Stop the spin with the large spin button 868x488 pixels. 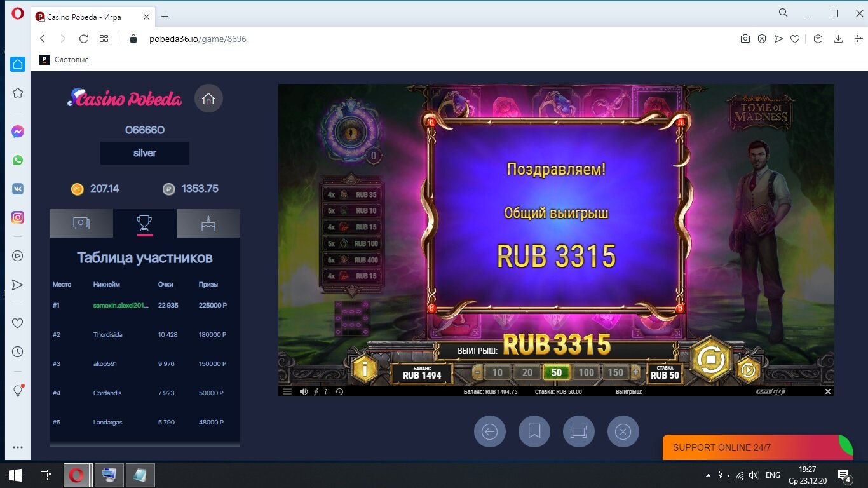[x=711, y=360]
